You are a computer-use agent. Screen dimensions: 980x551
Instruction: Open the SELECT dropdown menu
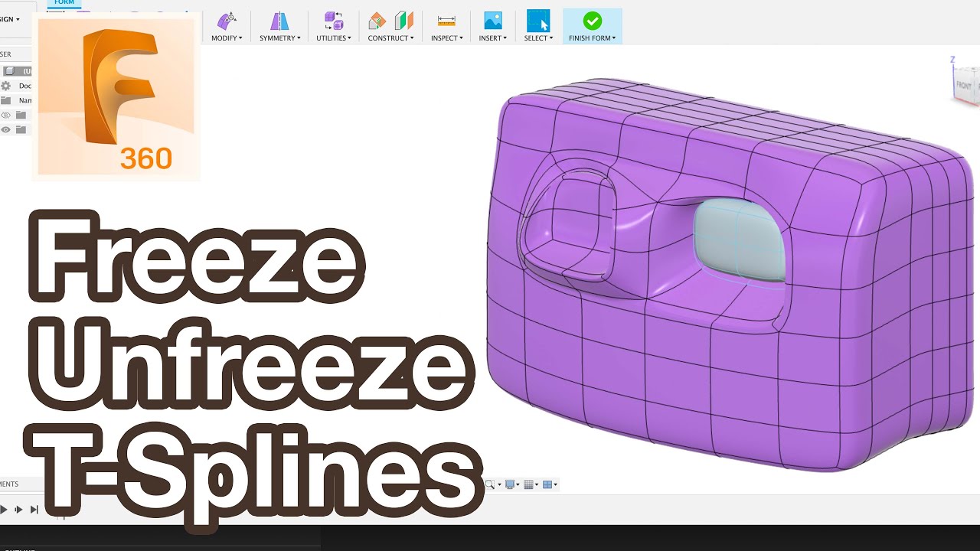click(538, 38)
